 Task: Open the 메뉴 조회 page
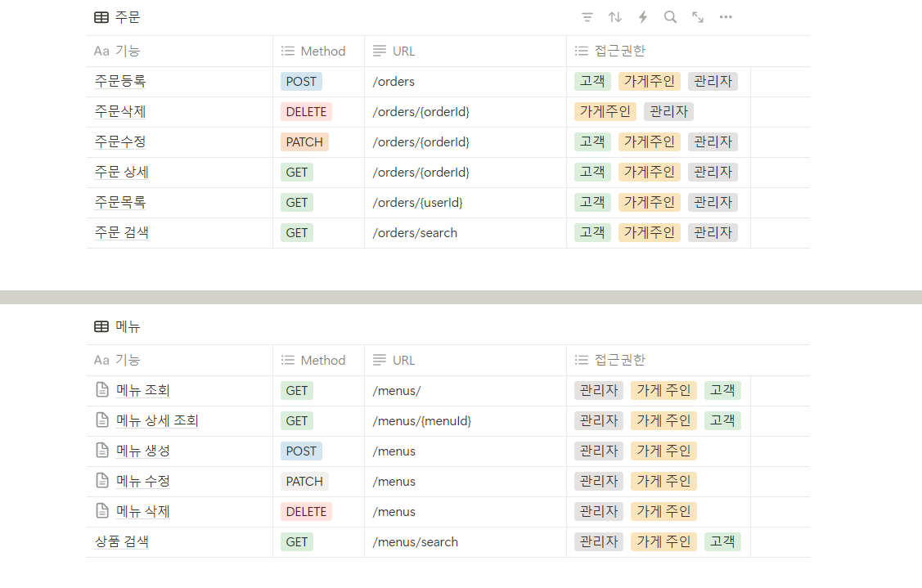click(143, 390)
